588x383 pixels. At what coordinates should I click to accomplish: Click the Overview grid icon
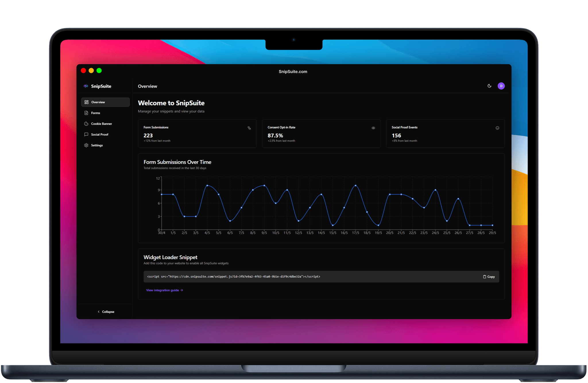point(86,102)
